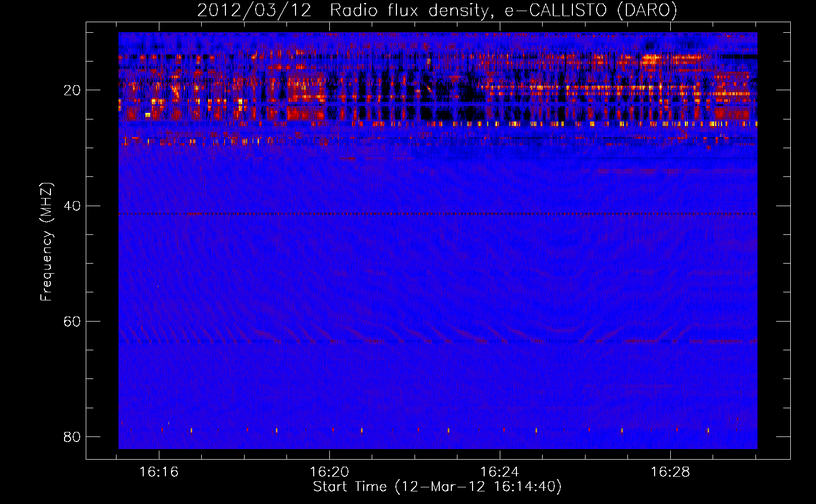Screen dimensions: 816x504
Task: Click the y-axis tick label '40'
Action: 72,206
